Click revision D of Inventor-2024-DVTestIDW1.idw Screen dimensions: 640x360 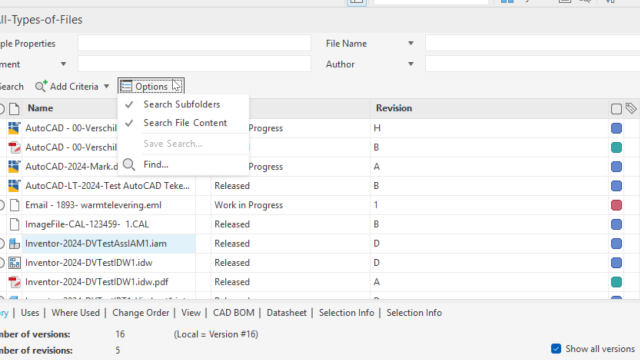376,263
